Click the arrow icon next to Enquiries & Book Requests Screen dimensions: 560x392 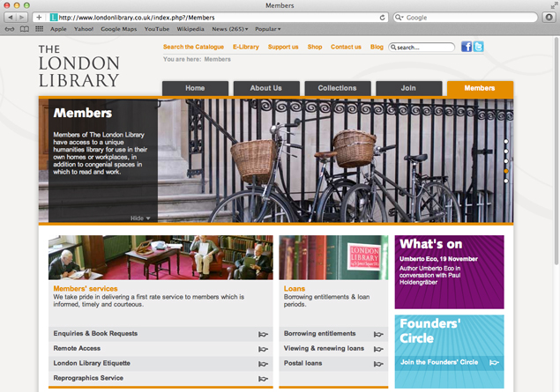point(263,334)
